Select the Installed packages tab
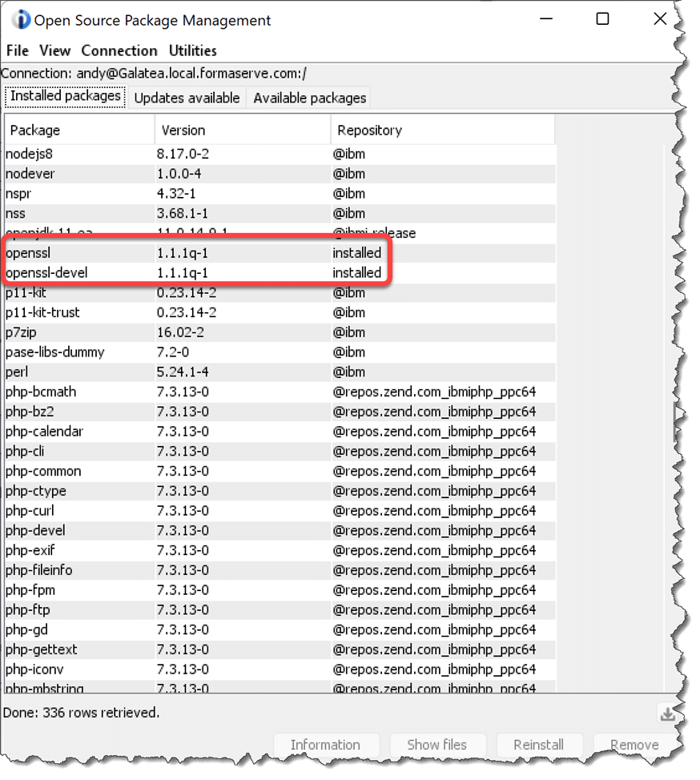Screen dimensions: 700x780 [x=65, y=97]
